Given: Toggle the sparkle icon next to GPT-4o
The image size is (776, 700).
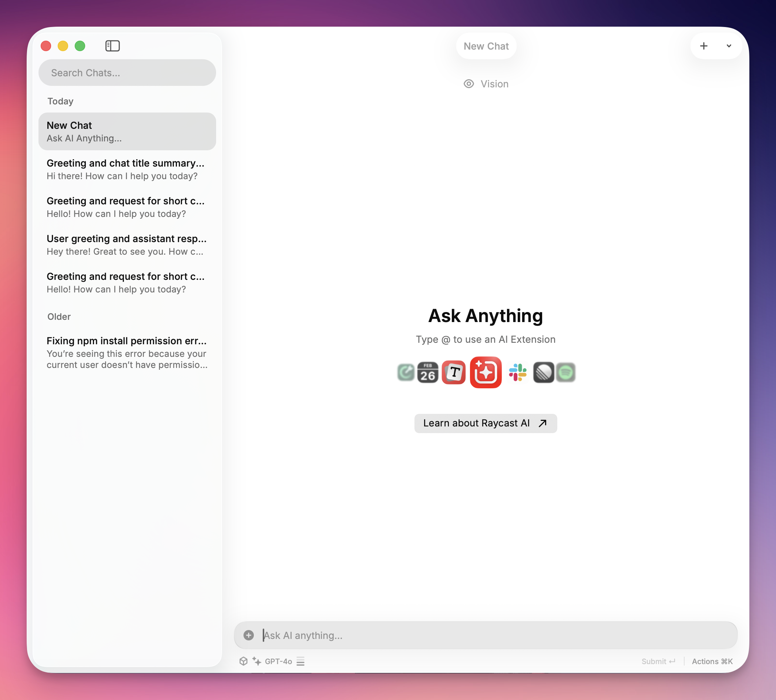Looking at the screenshot, I should [x=256, y=661].
